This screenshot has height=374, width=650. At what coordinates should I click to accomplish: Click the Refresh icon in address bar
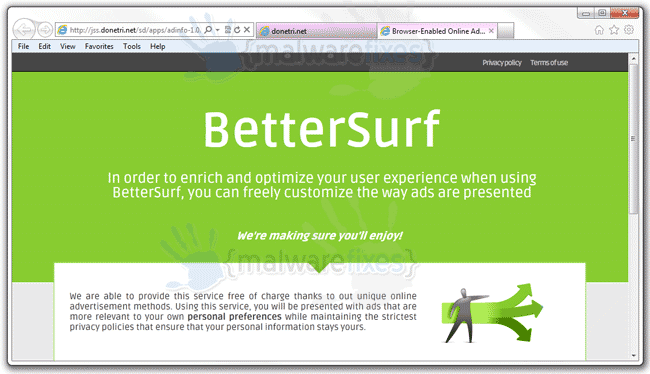point(237,30)
